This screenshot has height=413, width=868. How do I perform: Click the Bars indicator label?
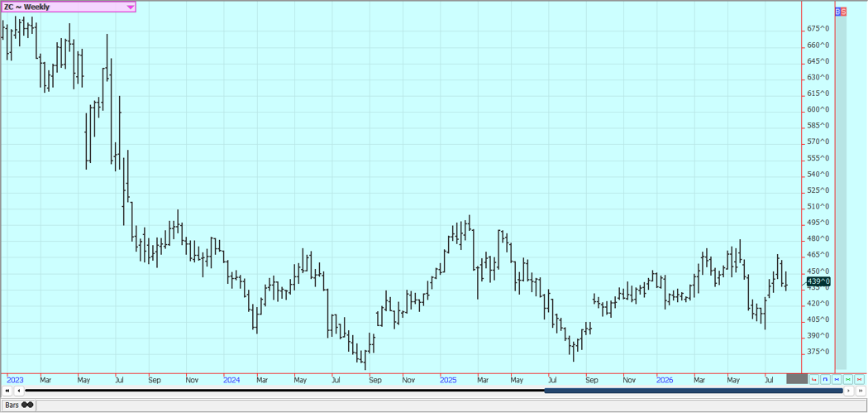click(12, 406)
